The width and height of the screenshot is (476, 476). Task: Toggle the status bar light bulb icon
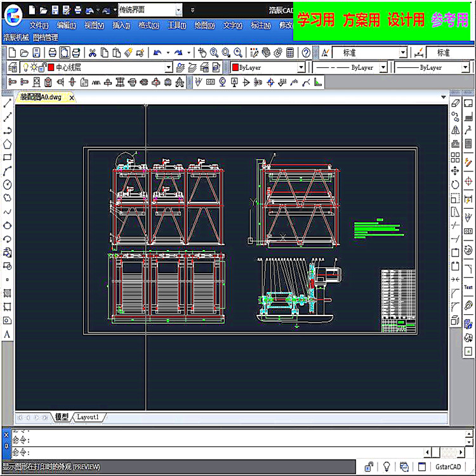coord(387,466)
